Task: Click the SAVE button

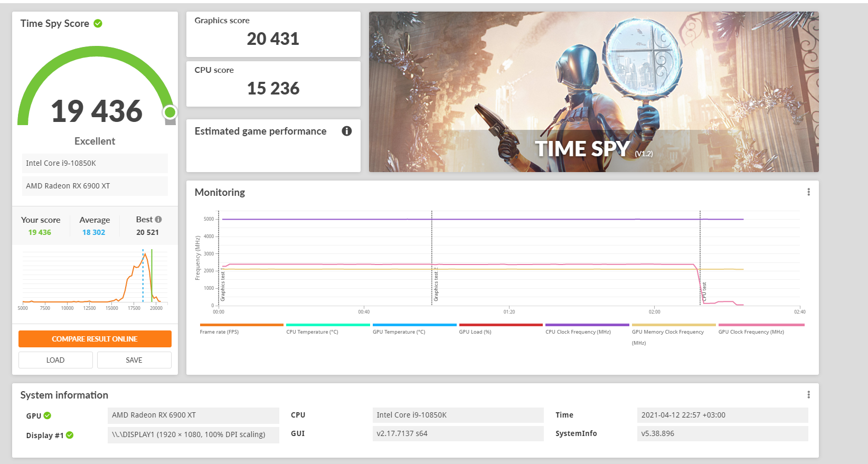Action: click(134, 360)
